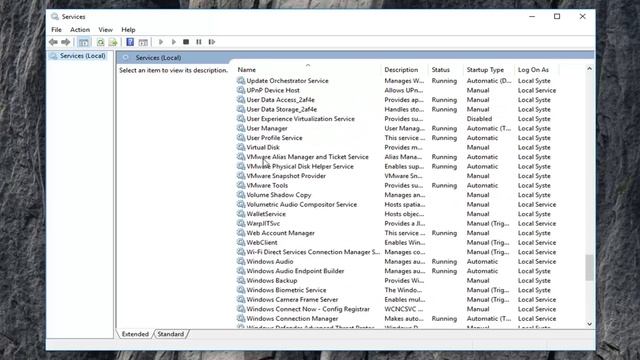Viewport: 640px width, 360px height.
Task: Open the Help toolbar icon
Action: (x=130, y=42)
